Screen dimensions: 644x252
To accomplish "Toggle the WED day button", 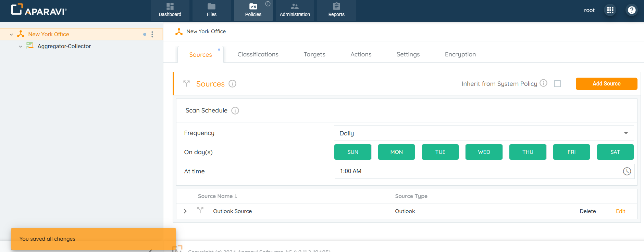I will pos(484,152).
